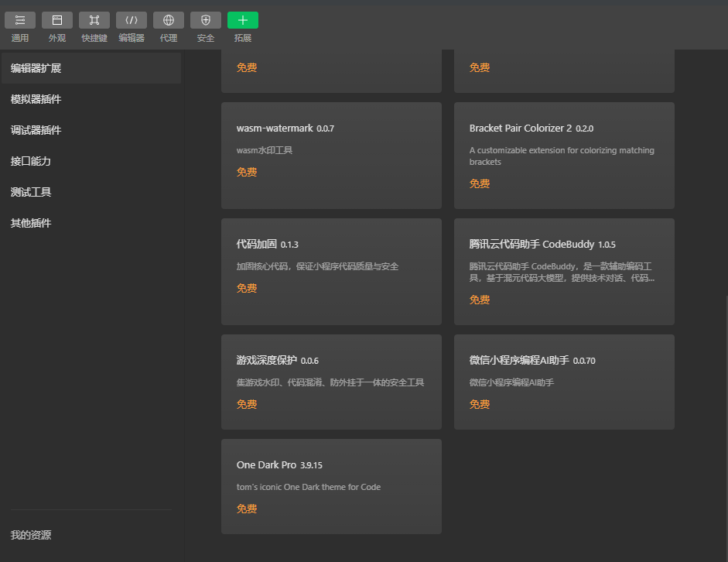
Task: Select 模拟器插件 in the sidebar
Action: 91,99
